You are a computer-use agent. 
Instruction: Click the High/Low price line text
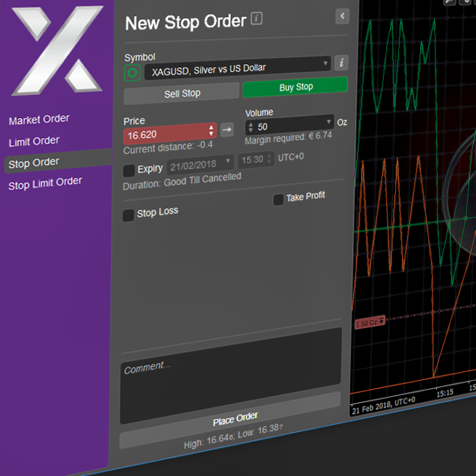pyautogui.click(x=233, y=437)
